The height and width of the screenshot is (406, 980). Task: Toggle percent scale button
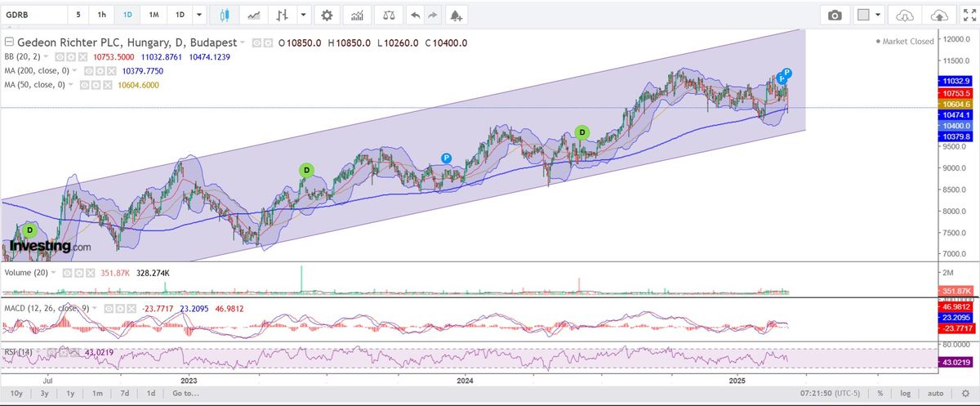880,393
